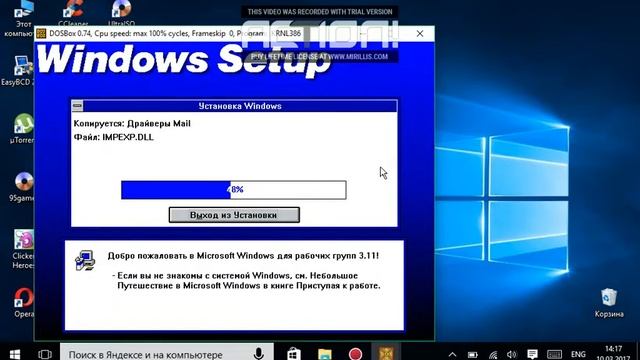Click the battery icon in system tray
The width and height of the screenshot is (640, 360).
point(472,354)
